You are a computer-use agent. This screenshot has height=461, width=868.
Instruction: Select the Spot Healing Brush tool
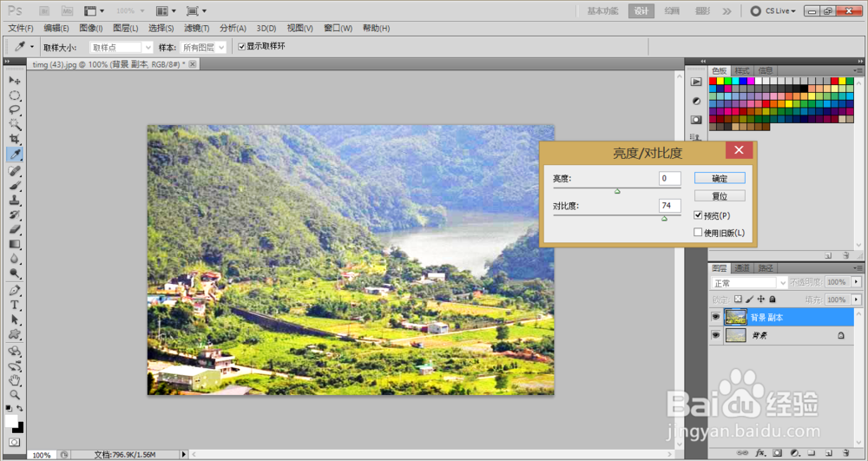(15, 171)
